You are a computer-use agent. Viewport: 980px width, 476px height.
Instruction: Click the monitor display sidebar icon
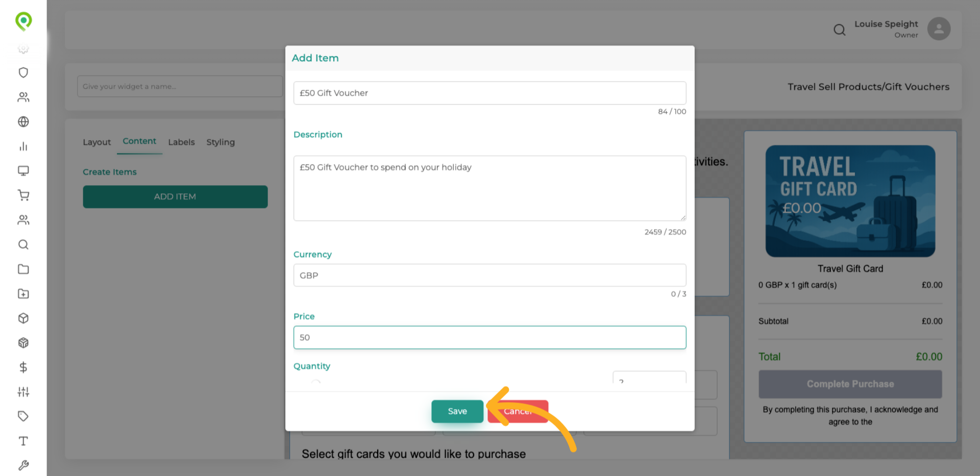(x=23, y=171)
